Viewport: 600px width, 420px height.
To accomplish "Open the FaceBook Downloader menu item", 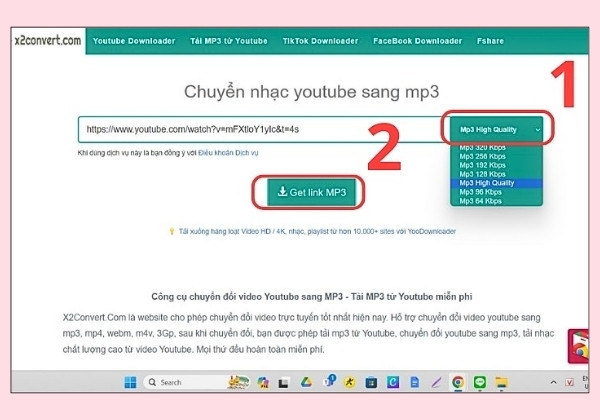I will point(417,41).
